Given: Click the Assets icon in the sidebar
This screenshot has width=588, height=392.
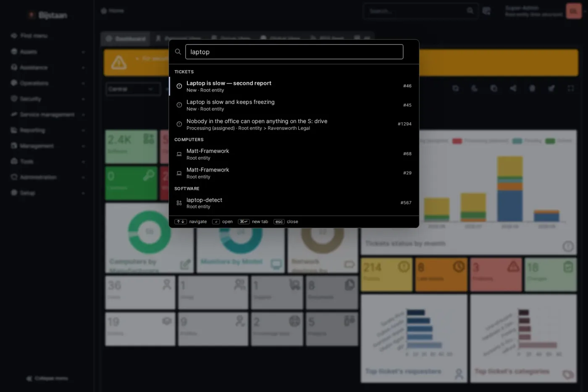Looking at the screenshot, I should (x=14, y=52).
